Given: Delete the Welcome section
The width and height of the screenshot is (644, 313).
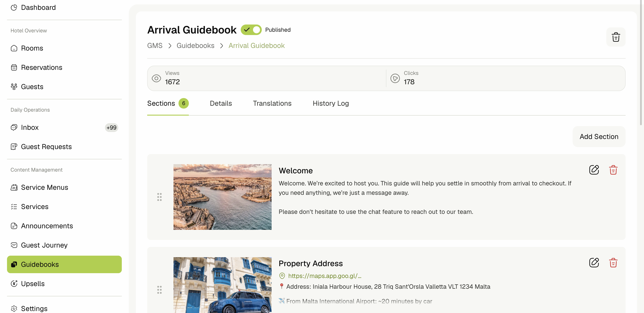Looking at the screenshot, I should (613, 170).
